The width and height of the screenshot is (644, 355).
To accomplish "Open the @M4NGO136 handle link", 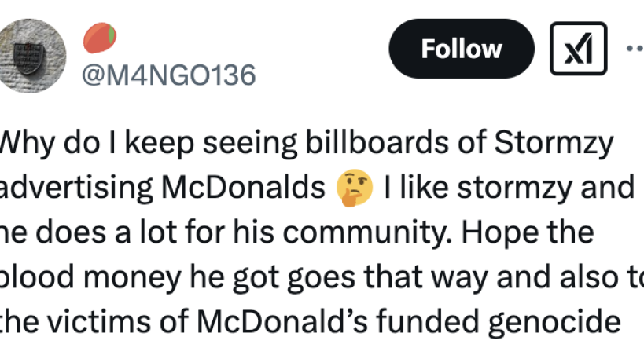I will point(169,75).
